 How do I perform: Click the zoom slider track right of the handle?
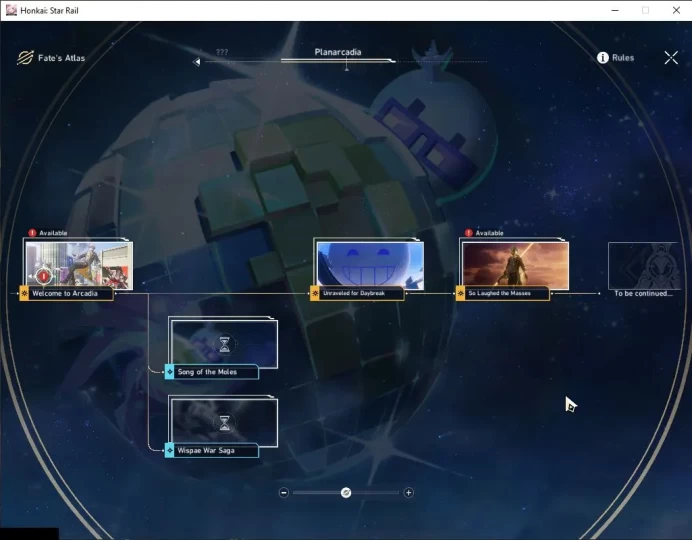tap(375, 492)
